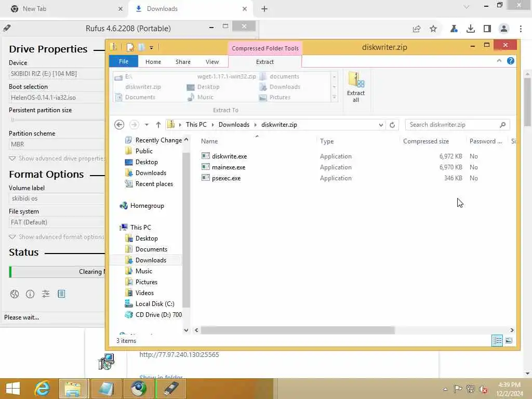Customize Quick Access Toolbar dropdown
Screen dimensions: 532x399
tap(151, 48)
